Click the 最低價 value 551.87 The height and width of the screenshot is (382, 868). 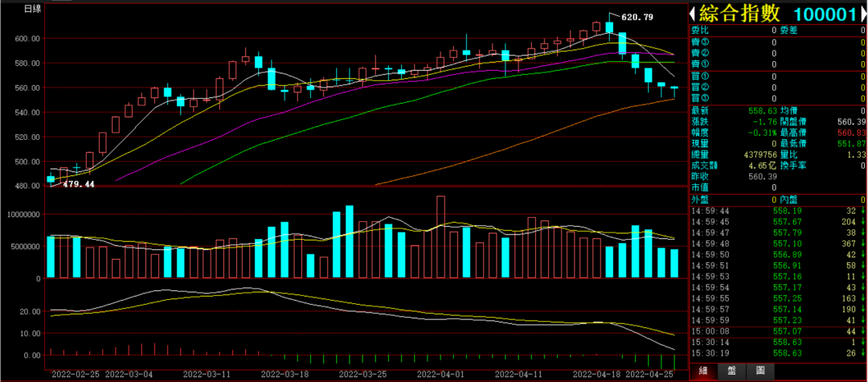(850, 143)
